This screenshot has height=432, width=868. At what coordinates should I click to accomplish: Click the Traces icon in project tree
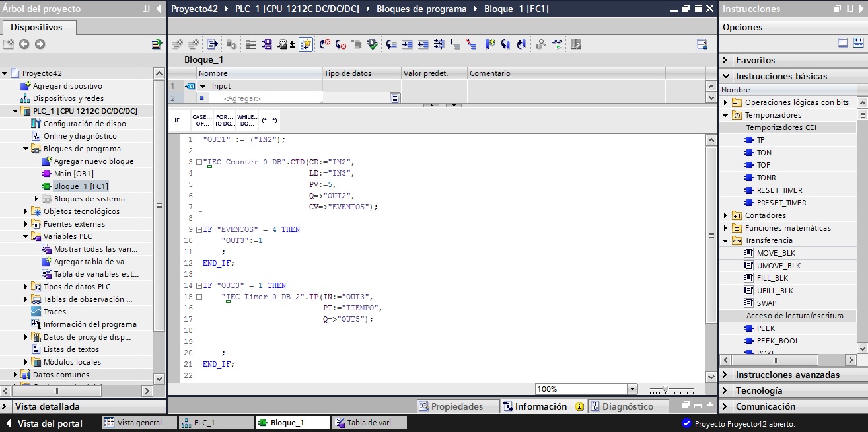(x=36, y=312)
